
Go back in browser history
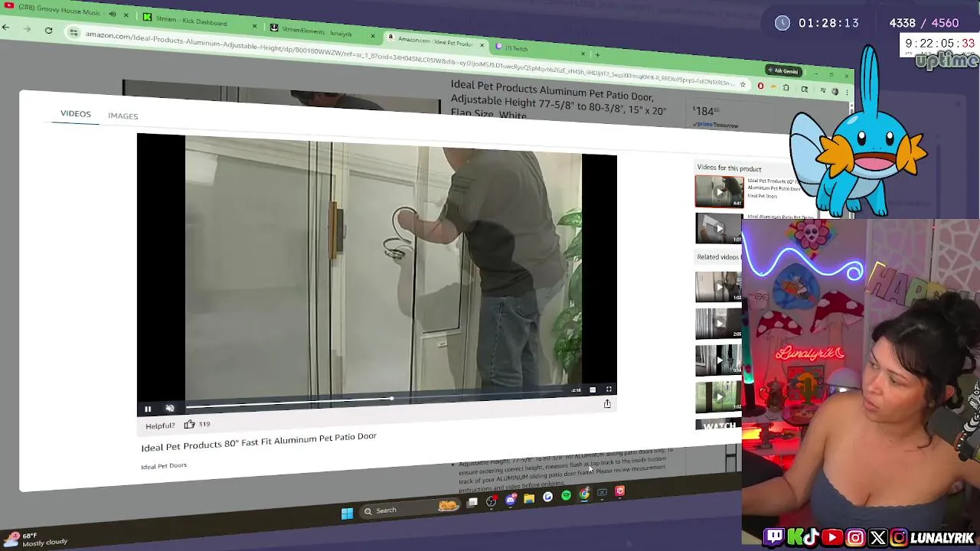tap(5, 28)
